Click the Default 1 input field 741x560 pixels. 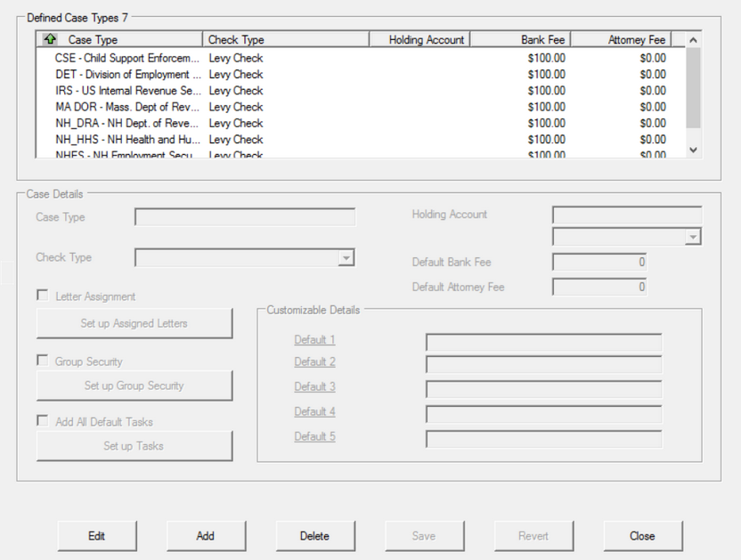point(543,342)
